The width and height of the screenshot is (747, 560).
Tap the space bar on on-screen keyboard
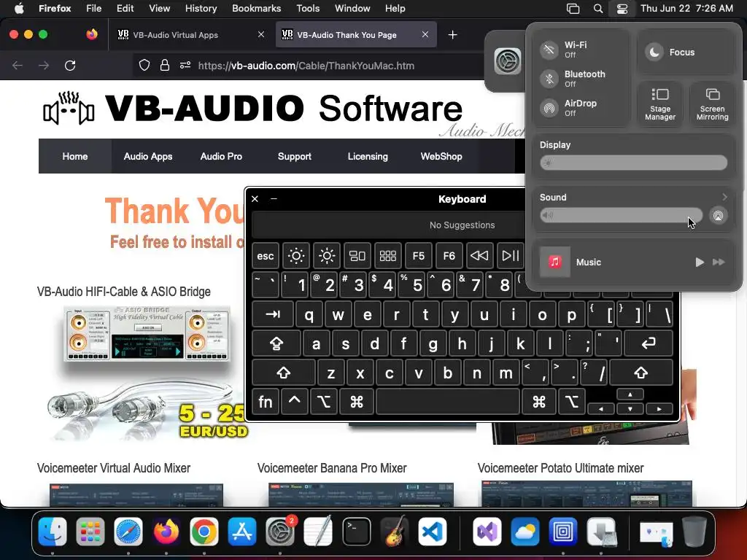[x=448, y=402]
